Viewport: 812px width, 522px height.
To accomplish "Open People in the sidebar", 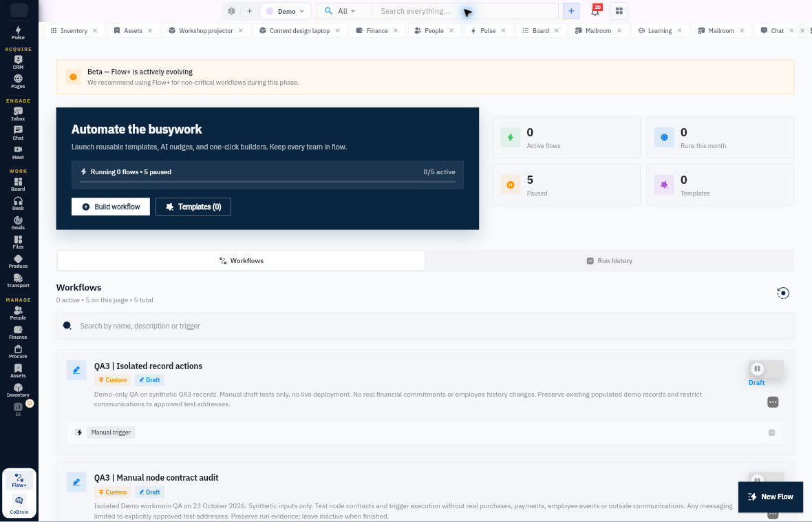I will coord(18,313).
